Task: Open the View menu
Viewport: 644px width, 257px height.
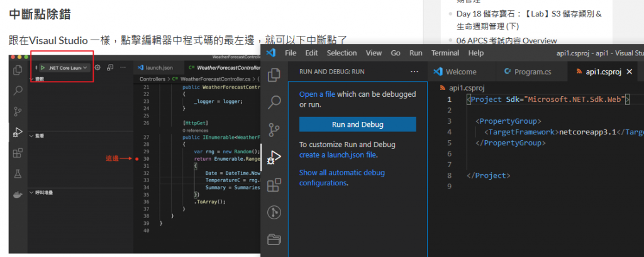Action: [374, 53]
